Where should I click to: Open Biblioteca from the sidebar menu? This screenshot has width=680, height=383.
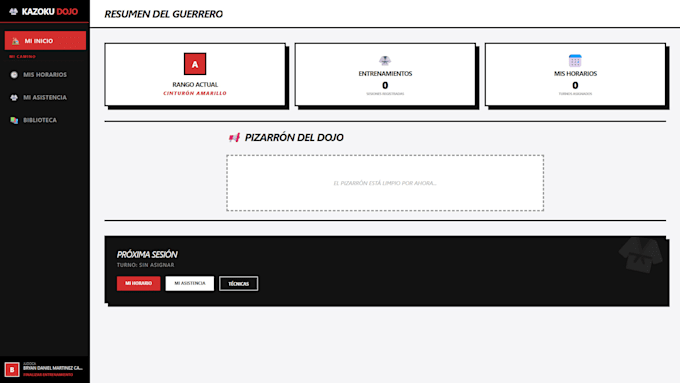click(45, 120)
